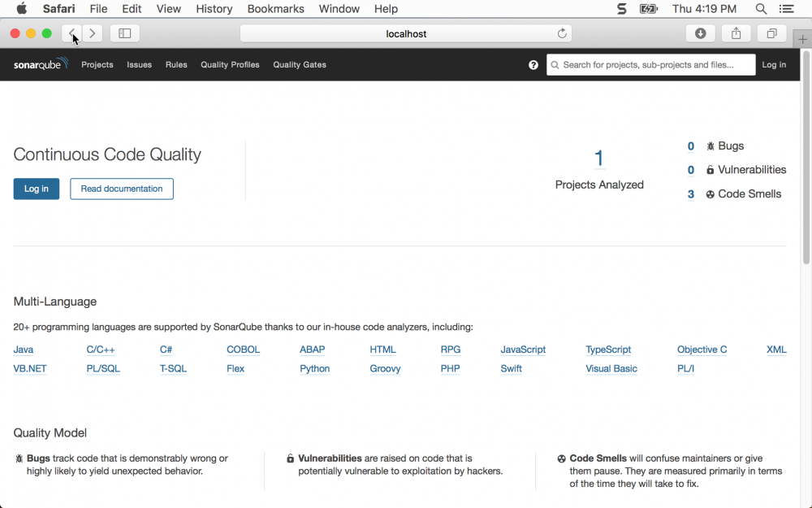Open the tab overview icon

click(x=771, y=33)
